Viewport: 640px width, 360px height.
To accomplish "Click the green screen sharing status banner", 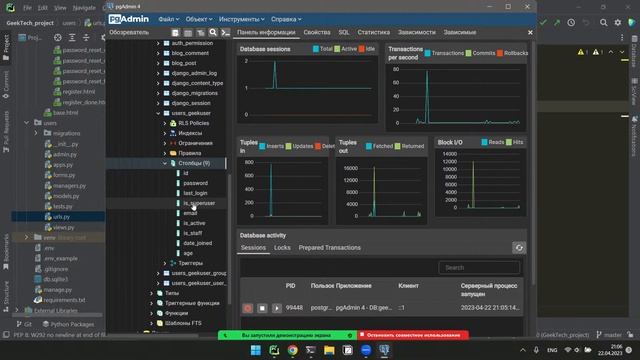I will pyautogui.click(x=287, y=335).
